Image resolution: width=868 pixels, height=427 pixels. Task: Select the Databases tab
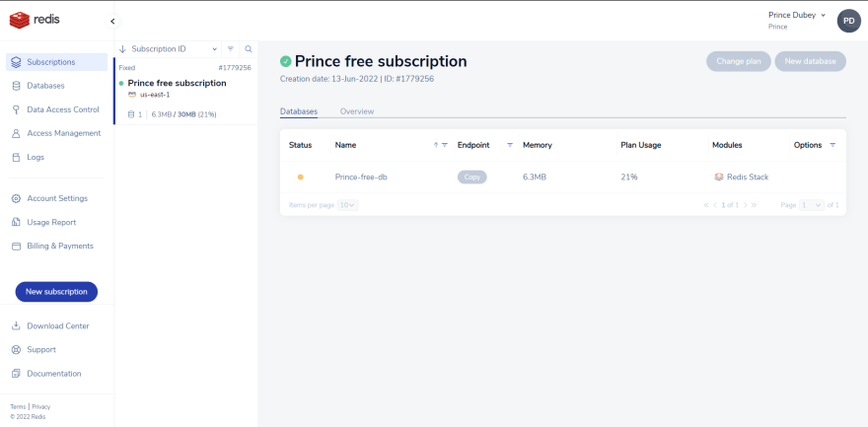(x=299, y=111)
